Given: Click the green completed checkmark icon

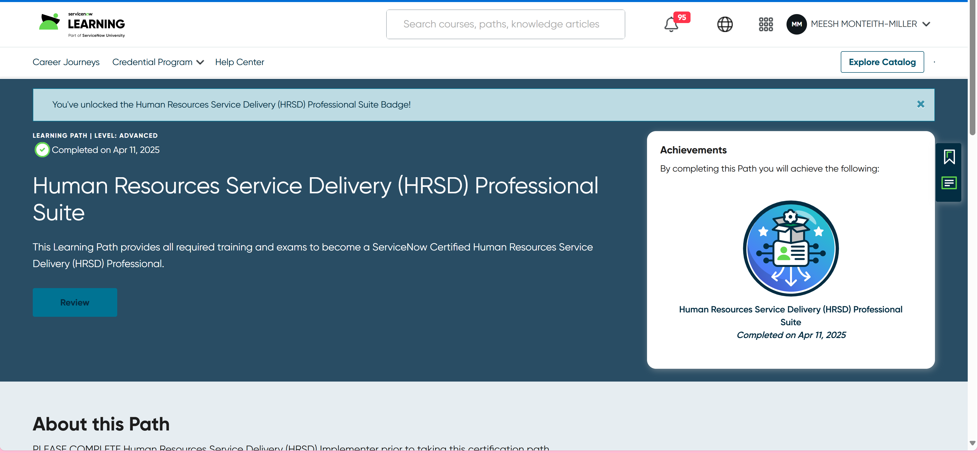Looking at the screenshot, I should point(42,150).
